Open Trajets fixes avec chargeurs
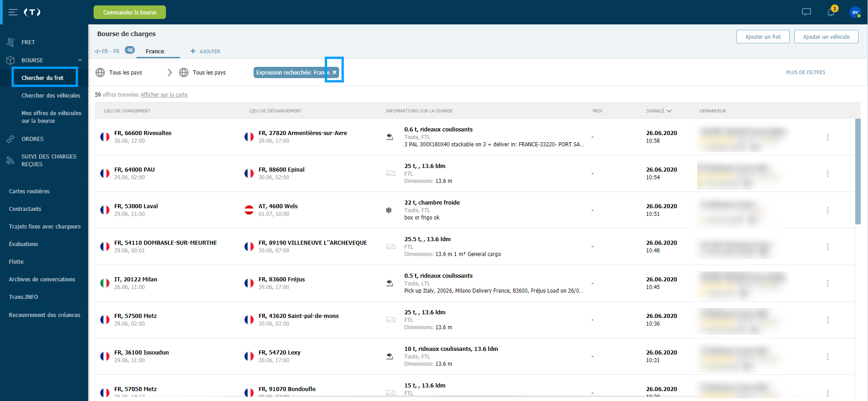Viewport: 868px width, 401px height. [45, 226]
